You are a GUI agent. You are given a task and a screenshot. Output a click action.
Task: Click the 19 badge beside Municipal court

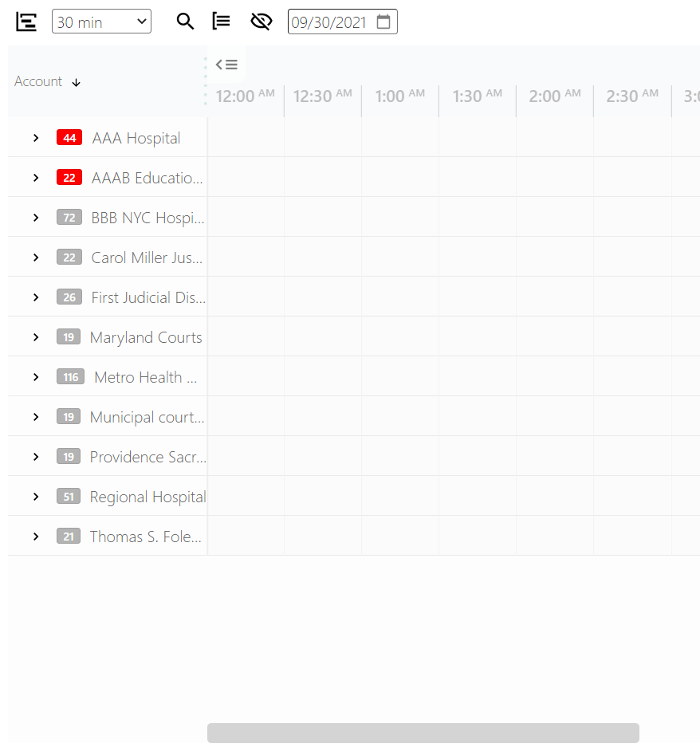[x=68, y=417]
